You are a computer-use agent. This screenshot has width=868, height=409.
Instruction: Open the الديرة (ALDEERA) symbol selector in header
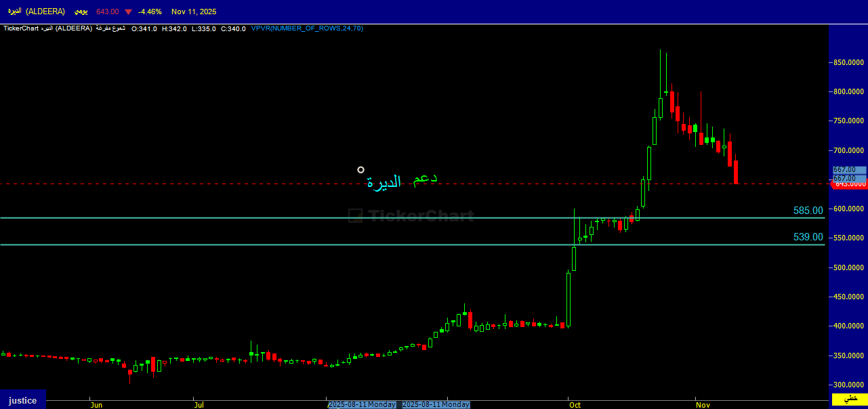point(36,12)
